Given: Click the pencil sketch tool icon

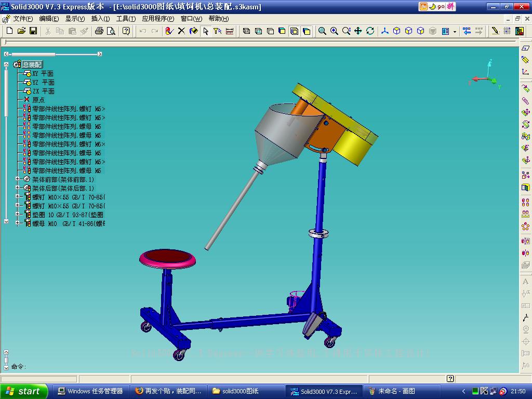Looking at the screenshot, I should pos(495,31).
